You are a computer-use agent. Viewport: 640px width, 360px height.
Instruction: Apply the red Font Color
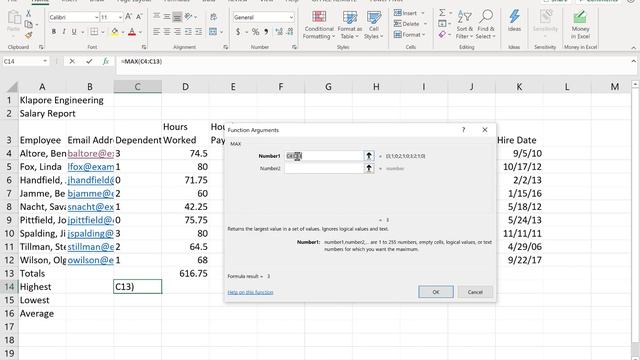(x=132, y=31)
